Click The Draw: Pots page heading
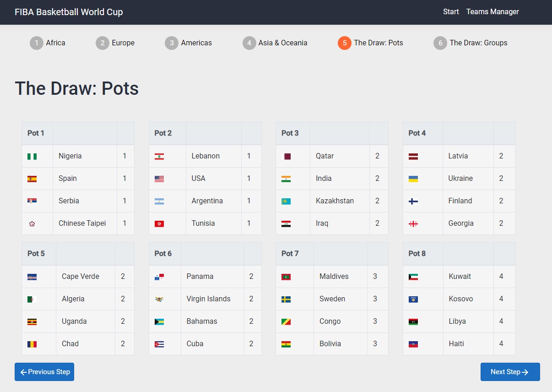This screenshot has height=392, width=552. pyautogui.click(x=77, y=88)
